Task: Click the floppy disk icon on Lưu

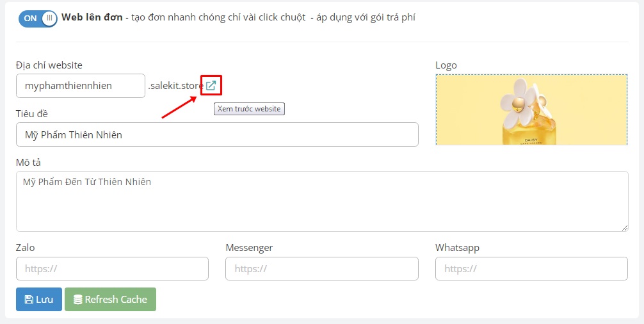Action: [29, 300]
